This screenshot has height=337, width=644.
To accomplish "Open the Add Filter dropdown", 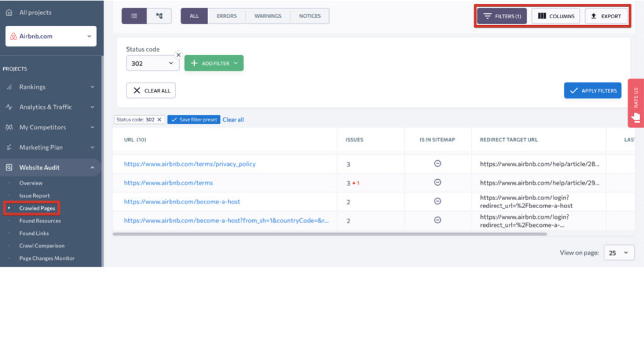I will [214, 63].
